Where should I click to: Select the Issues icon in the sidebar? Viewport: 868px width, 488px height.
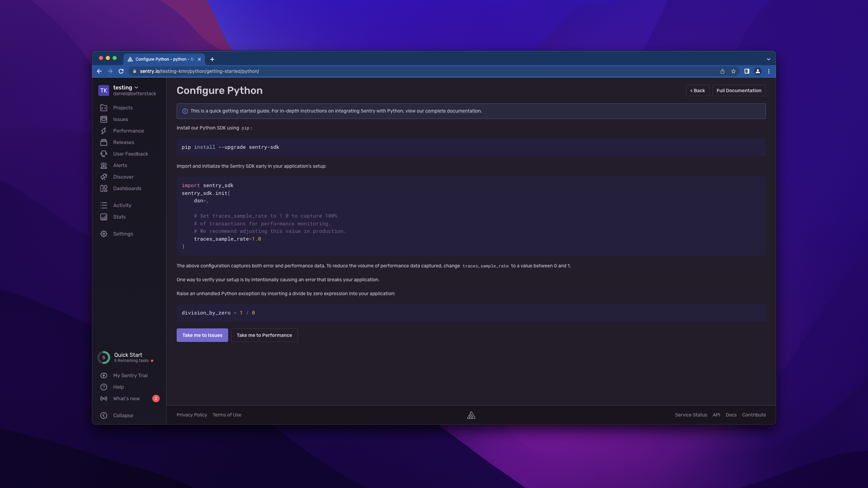click(x=104, y=119)
